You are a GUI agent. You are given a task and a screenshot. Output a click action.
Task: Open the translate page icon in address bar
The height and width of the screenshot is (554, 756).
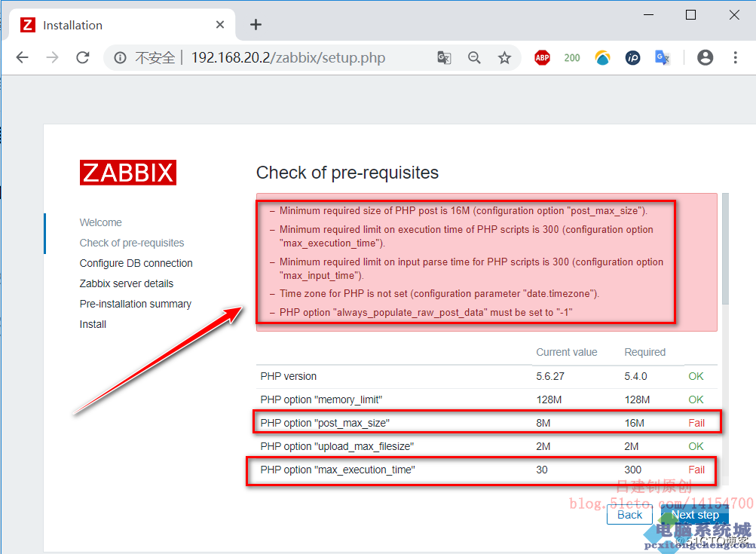(444, 58)
